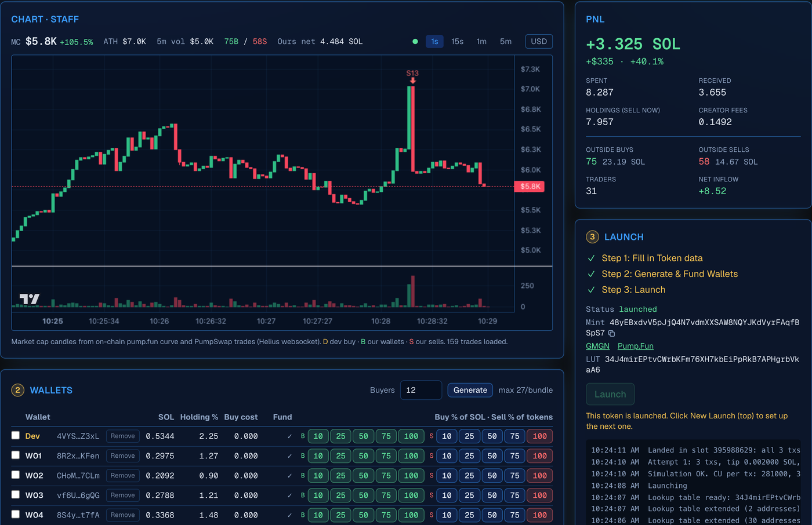
Task: Sell 25% of tokens on W01
Action: coord(469,456)
